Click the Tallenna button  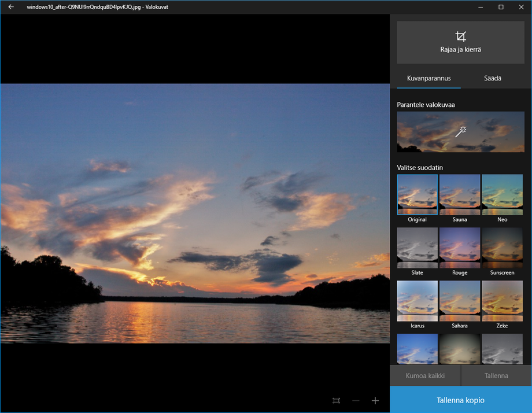496,375
